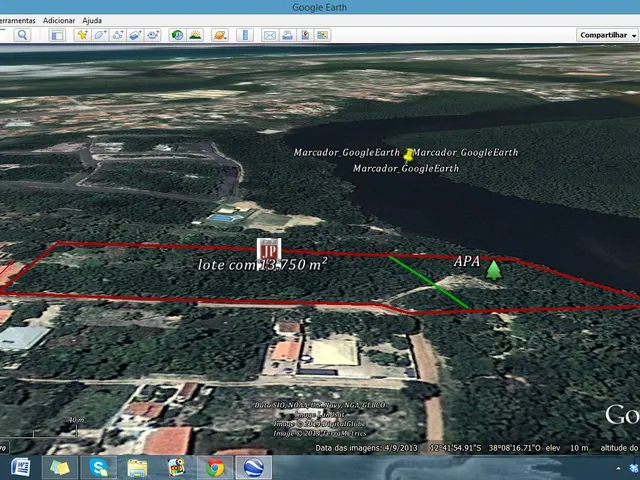Select the Add Path tool
The image size is (640, 480).
[118, 35]
